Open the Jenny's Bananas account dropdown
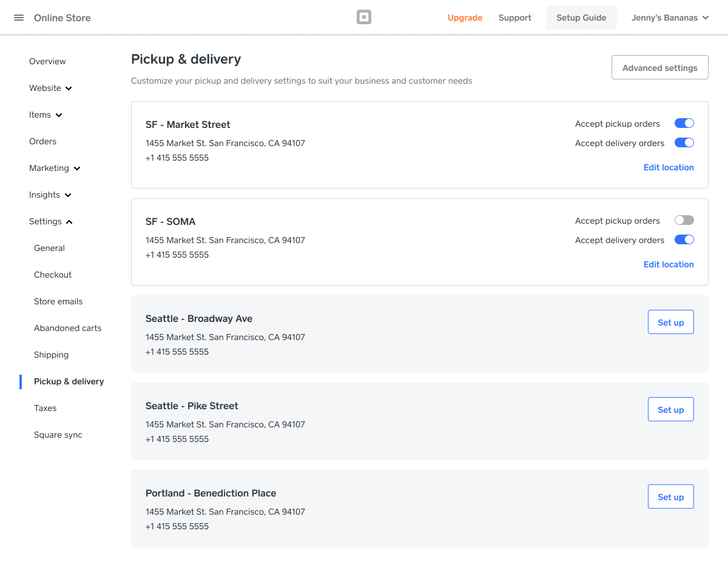The height and width of the screenshot is (565, 728). (x=670, y=18)
